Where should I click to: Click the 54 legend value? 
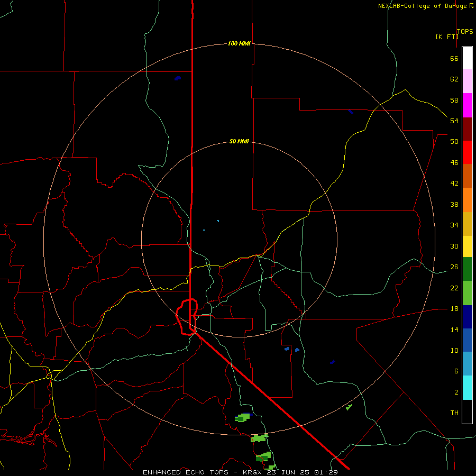454,121
